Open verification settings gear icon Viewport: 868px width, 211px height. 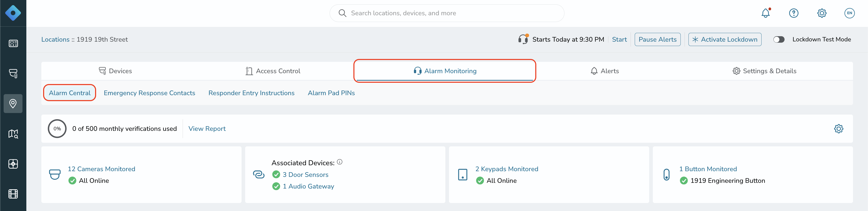(838, 129)
